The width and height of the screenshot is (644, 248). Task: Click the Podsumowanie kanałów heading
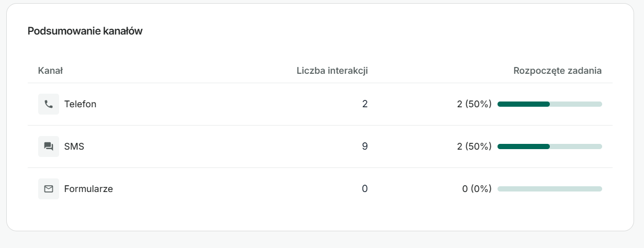pyautogui.click(x=85, y=31)
